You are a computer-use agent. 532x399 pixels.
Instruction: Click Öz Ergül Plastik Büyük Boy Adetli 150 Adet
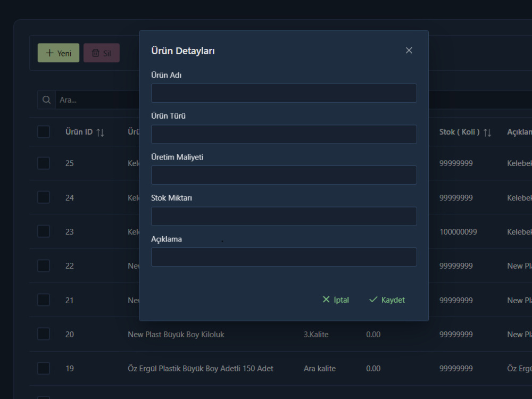point(200,369)
